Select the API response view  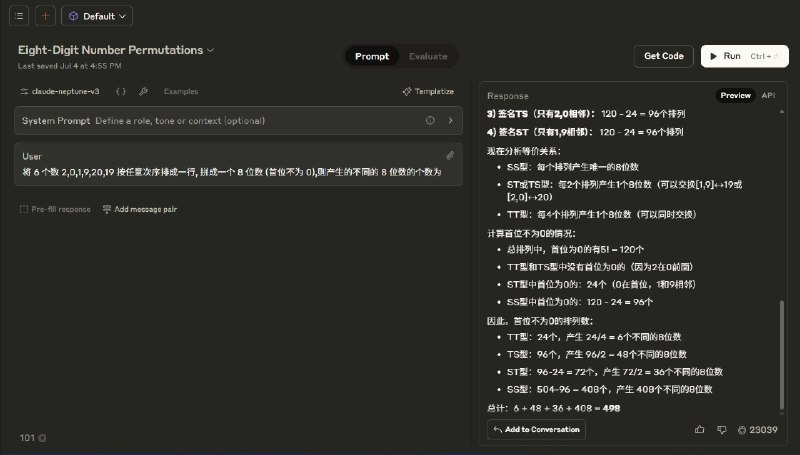click(x=768, y=95)
